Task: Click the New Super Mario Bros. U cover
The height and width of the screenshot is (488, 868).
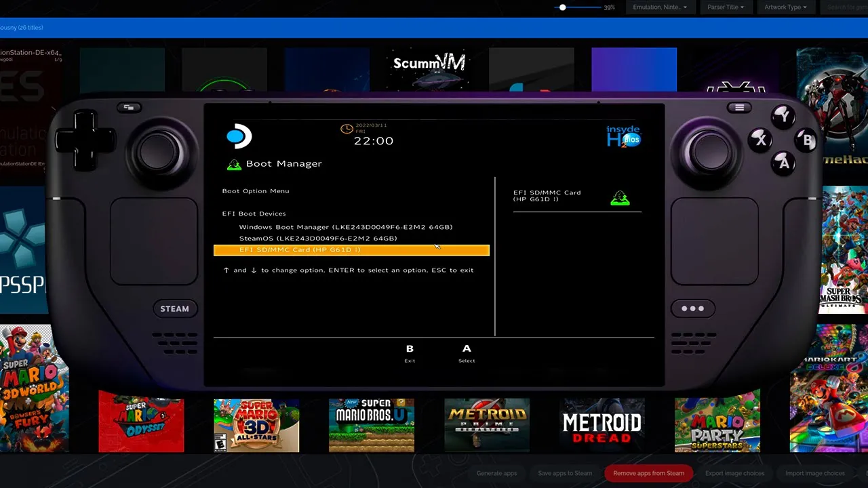Action: coord(372,425)
